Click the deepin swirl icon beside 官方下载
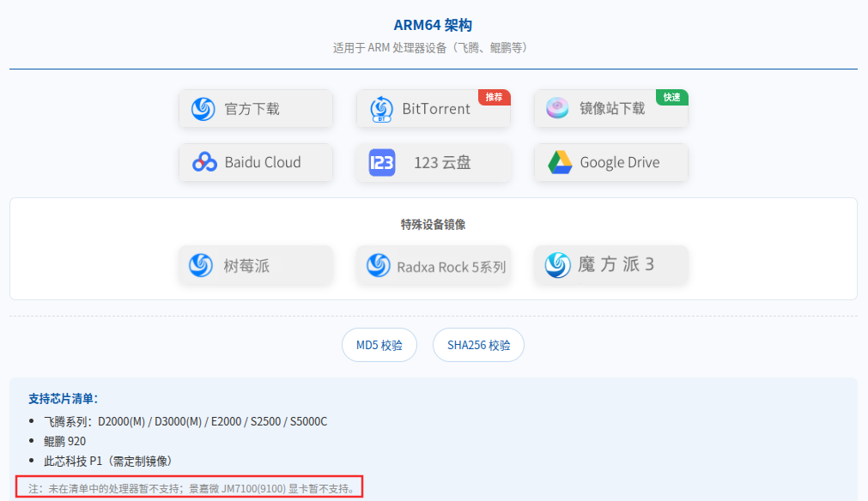Image resolution: width=868 pixels, height=501 pixels. (x=203, y=108)
